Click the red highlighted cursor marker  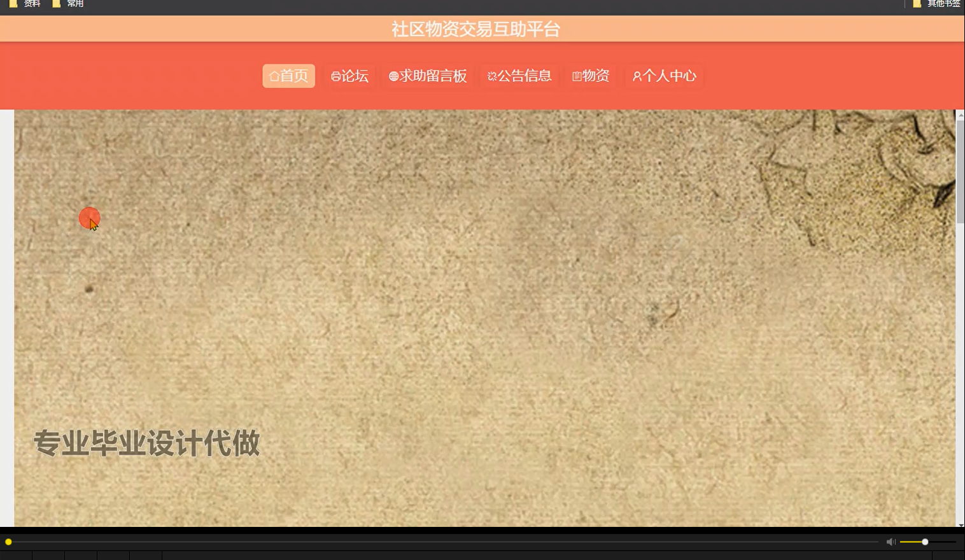pos(90,218)
